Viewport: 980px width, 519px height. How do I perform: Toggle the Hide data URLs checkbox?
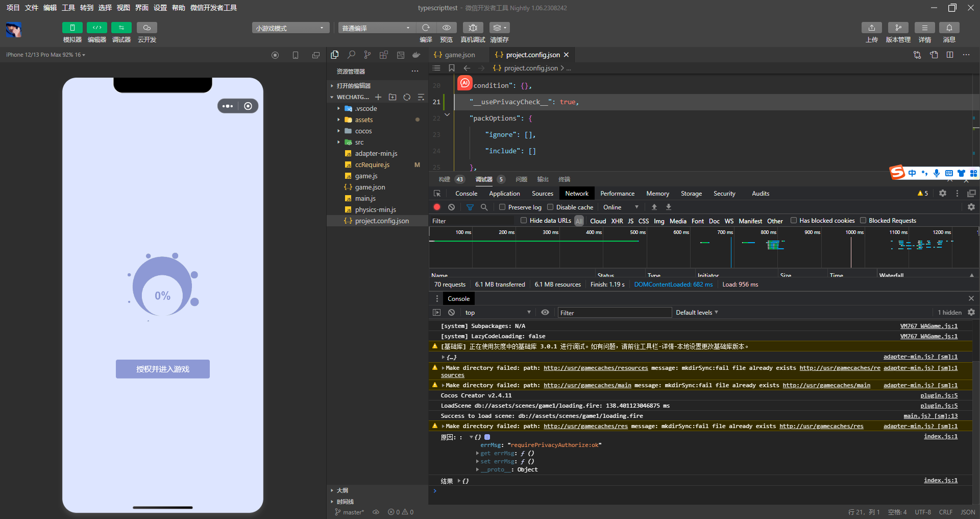(524, 220)
